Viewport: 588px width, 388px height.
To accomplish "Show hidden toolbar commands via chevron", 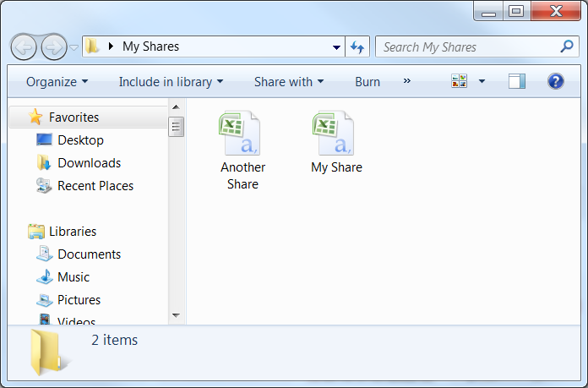I will coord(407,81).
